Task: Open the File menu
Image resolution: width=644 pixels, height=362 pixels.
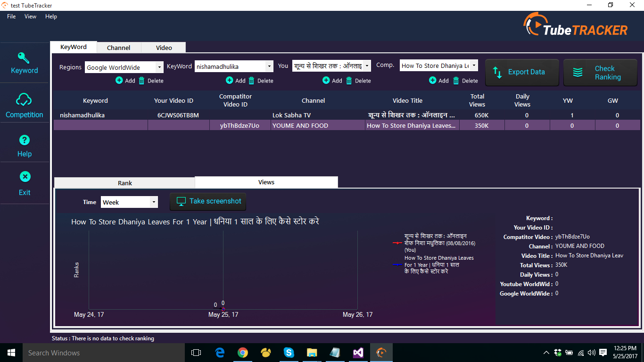Action: (x=11, y=16)
